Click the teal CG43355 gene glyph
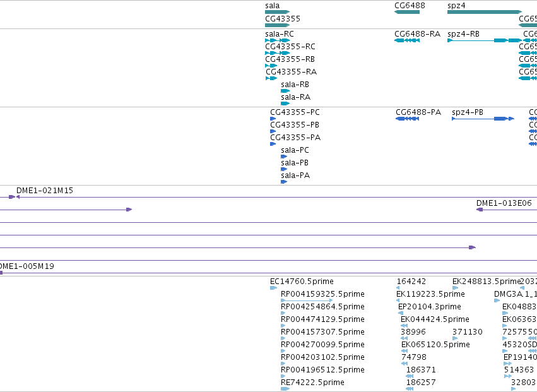Viewport: 537px width, 392px height. click(278, 25)
